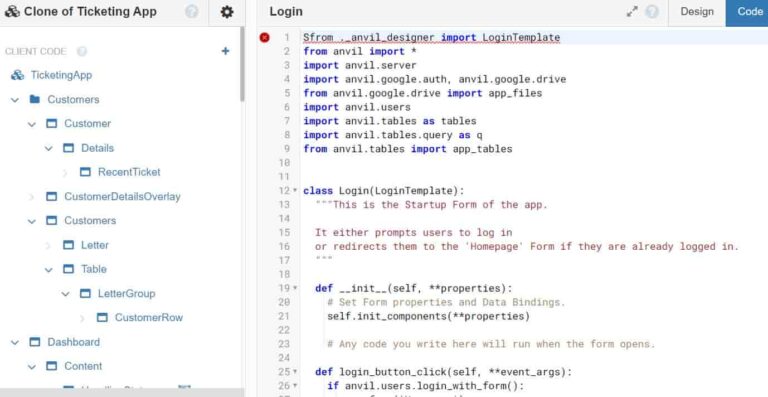Open the Customer form
768x397 pixels.
pos(88,123)
